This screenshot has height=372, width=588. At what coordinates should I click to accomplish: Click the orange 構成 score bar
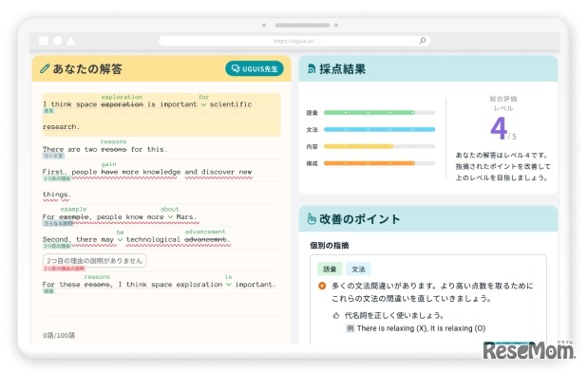tap(379, 163)
